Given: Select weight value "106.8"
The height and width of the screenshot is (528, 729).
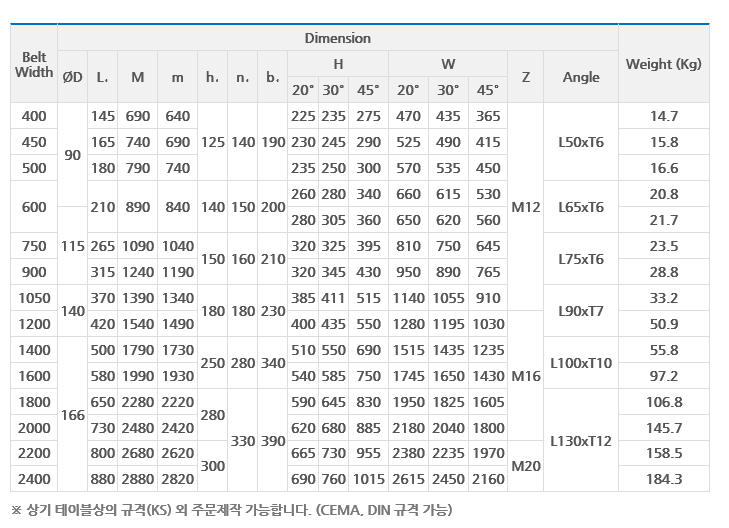Looking at the screenshot, I should 663,403.
